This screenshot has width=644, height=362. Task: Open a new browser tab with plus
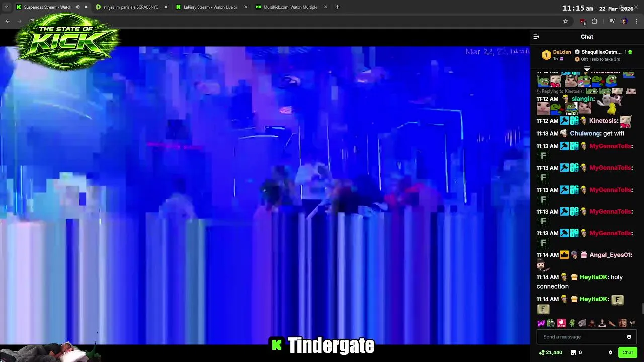click(x=337, y=7)
